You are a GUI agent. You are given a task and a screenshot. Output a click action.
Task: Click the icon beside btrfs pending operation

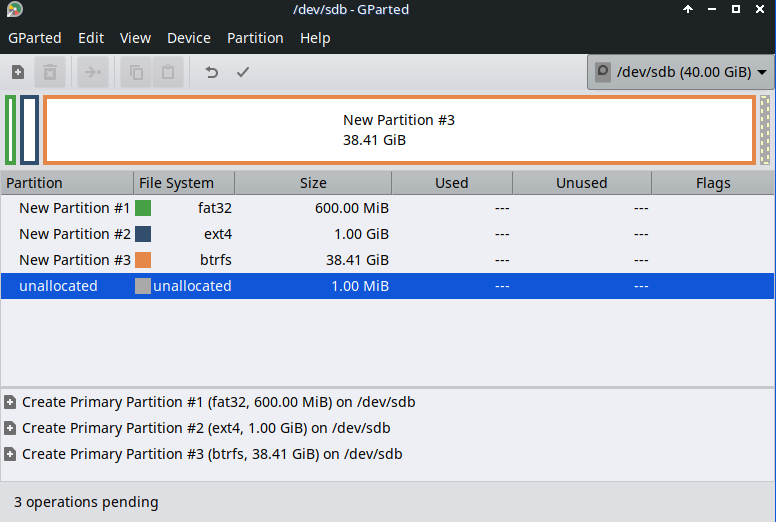(10, 454)
